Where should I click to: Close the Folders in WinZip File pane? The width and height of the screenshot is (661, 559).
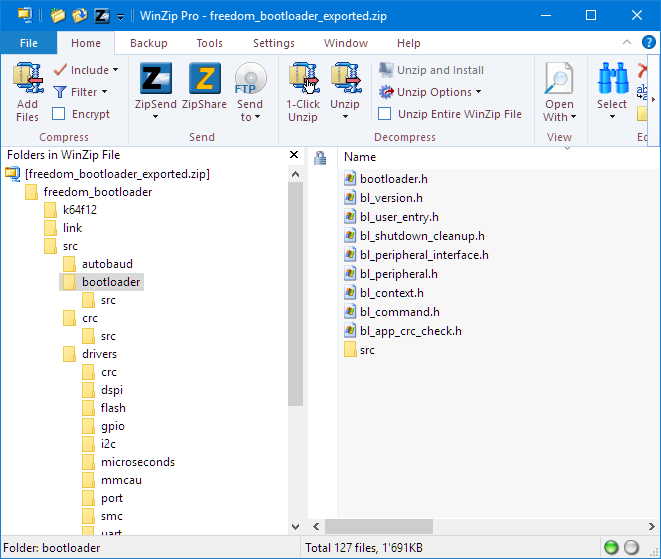tap(294, 155)
